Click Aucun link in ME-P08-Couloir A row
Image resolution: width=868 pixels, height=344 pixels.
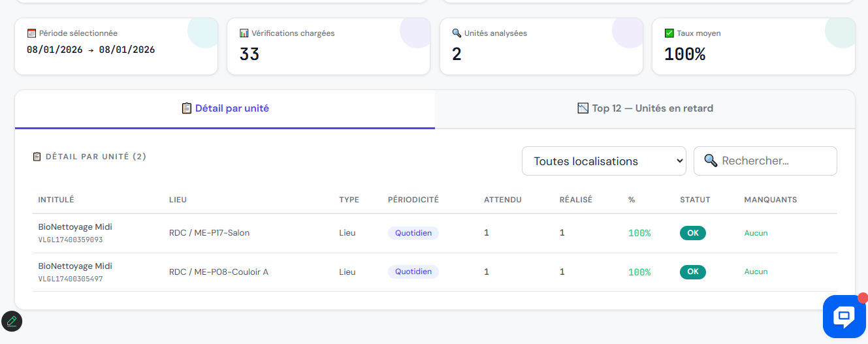click(756, 272)
